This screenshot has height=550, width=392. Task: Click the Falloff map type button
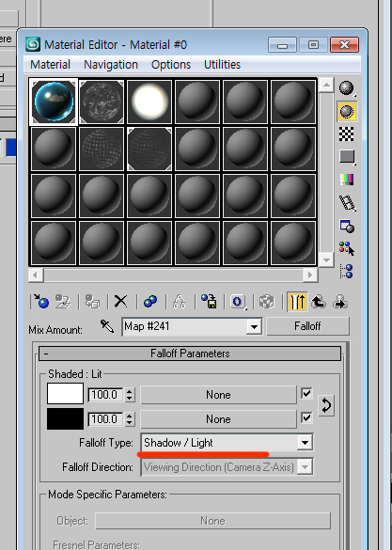coord(307,326)
